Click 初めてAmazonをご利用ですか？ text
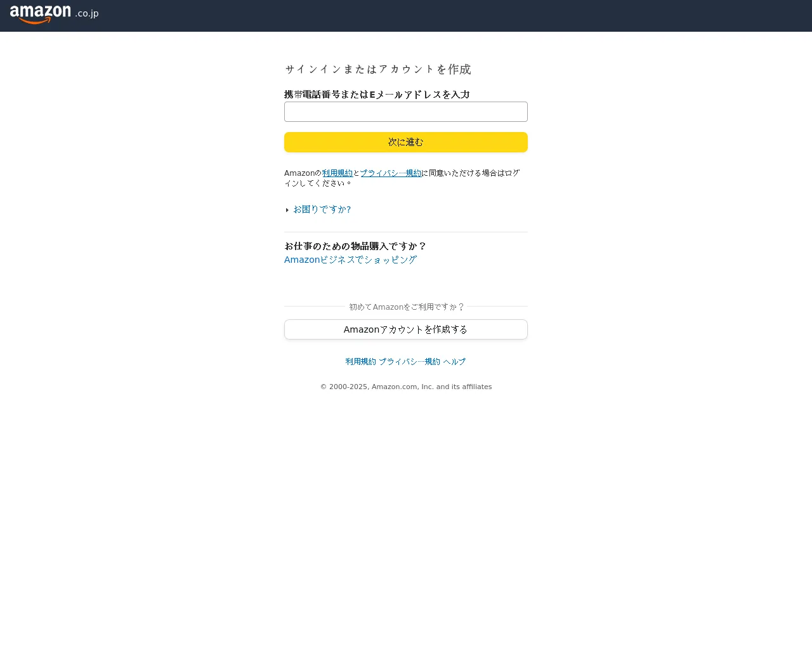 [x=407, y=307]
